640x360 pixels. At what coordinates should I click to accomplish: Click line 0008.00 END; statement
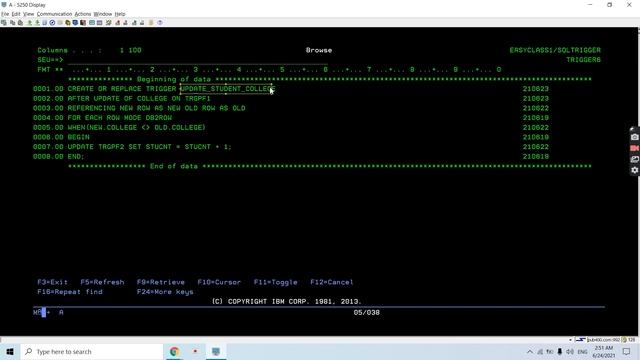[x=76, y=156]
